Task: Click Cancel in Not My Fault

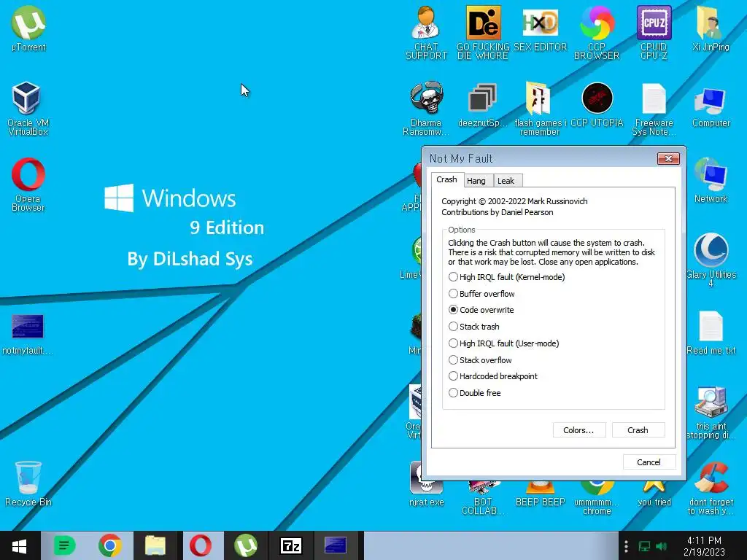Action: (649, 462)
